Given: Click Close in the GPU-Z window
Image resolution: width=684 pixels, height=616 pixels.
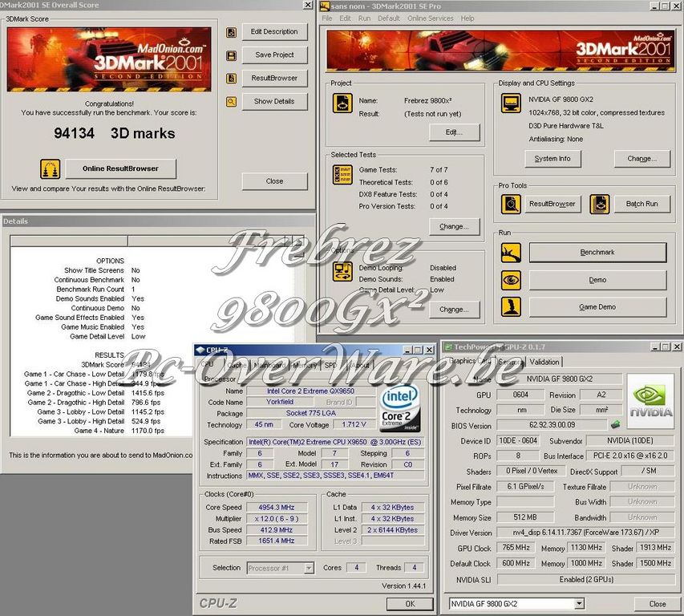Looking at the screenshot, I should (657, 604).
